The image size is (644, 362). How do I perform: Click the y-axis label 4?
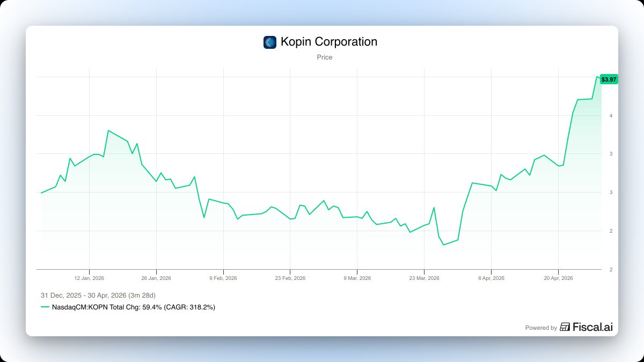611,115
